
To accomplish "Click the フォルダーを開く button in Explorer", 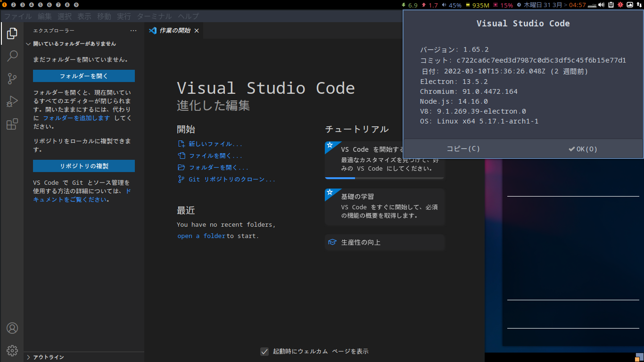I will point(84,76).
